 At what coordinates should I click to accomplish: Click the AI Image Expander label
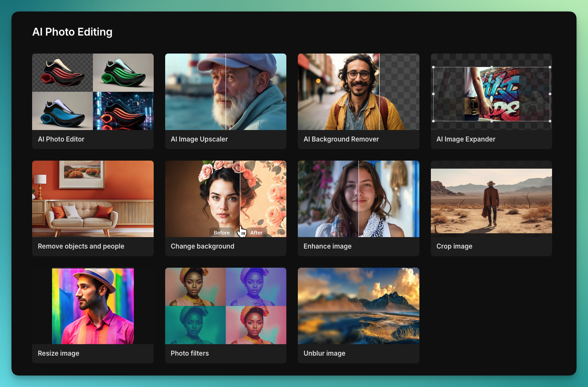[x=466, y=139]
